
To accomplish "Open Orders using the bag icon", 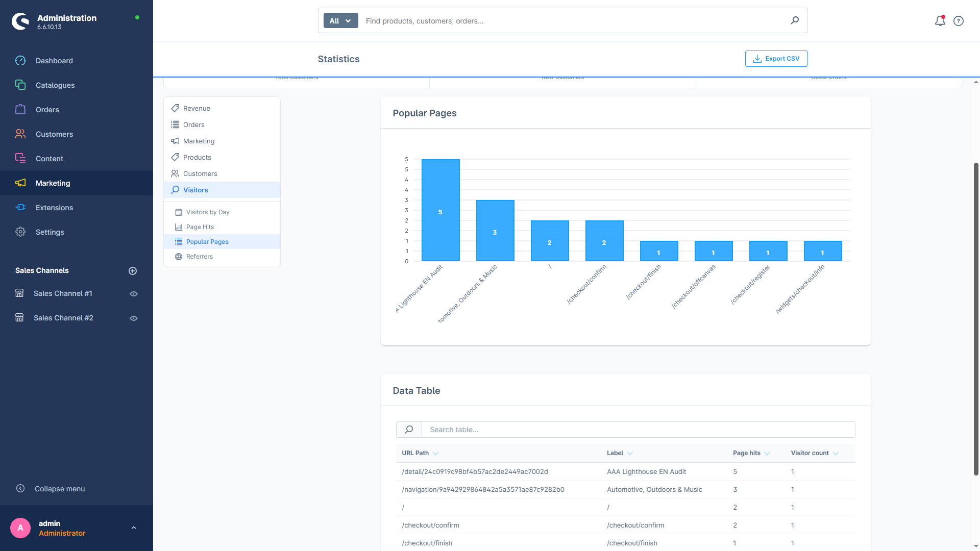I will point(20,109).
